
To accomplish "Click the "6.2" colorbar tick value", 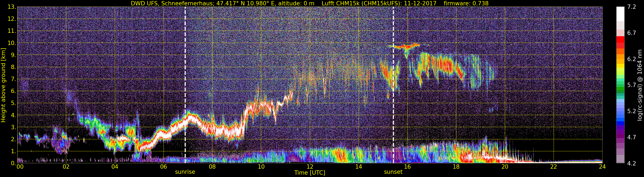I will [632, 59].
